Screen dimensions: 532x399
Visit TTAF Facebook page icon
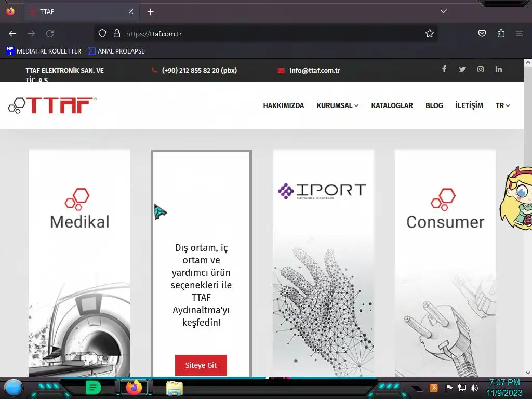click(x=444, y=69)
